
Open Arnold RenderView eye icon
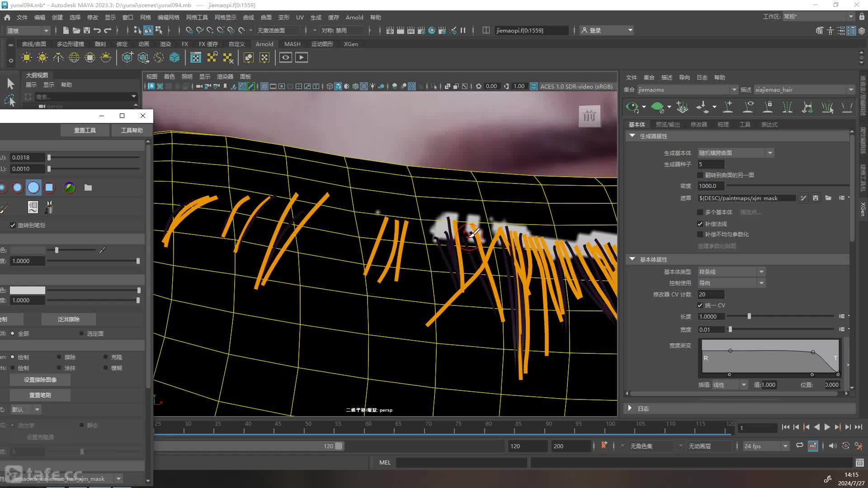coord(286,57)
